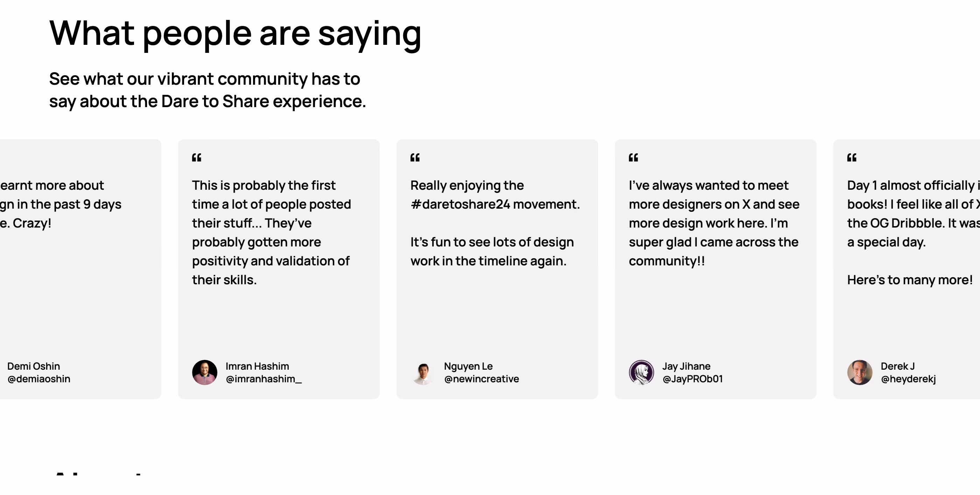This screenshot has width=980, height=495.
Task: Select testimonial about meeting designers on X
Action: click(x=714, y=223)
